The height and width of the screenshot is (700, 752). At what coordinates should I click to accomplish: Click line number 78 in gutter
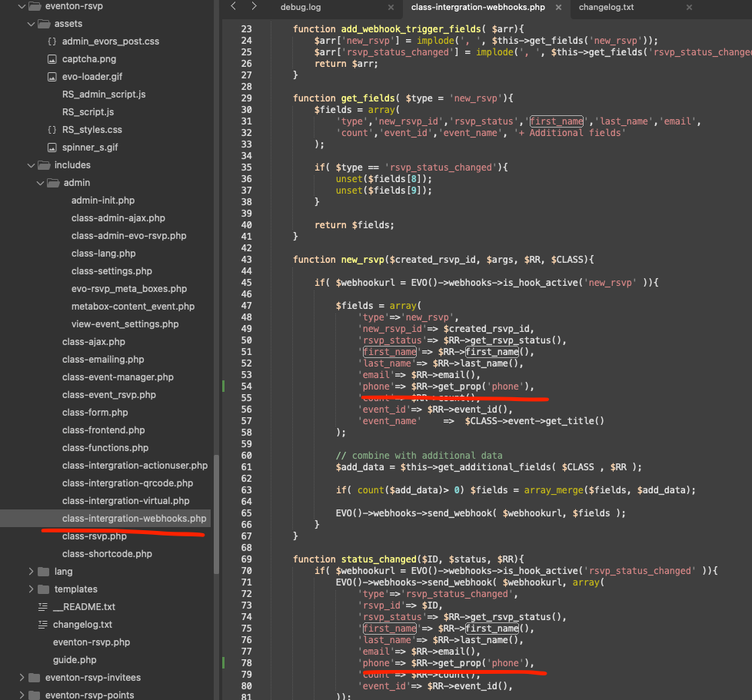[246, 663]
